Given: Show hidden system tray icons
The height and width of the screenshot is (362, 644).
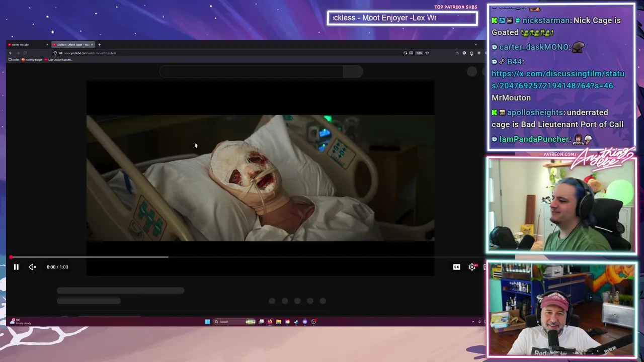Looking at the screenshot, I should [x=473, y=322].
